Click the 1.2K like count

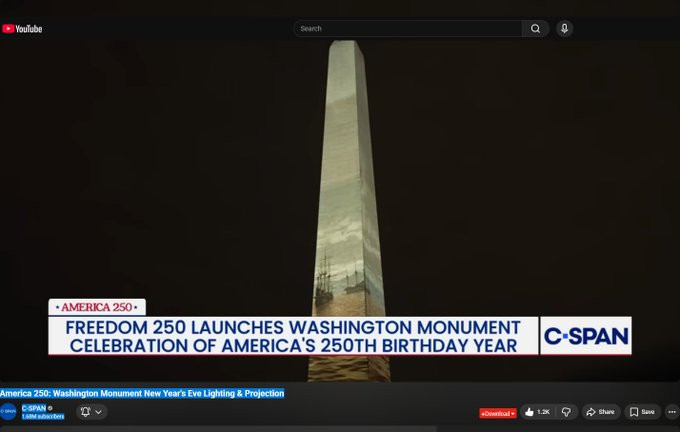coord(543,412)
